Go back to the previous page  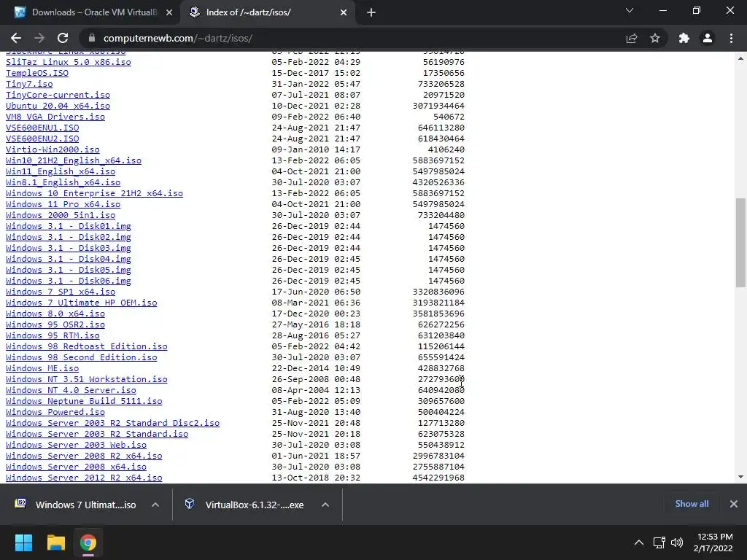point(16,38)
